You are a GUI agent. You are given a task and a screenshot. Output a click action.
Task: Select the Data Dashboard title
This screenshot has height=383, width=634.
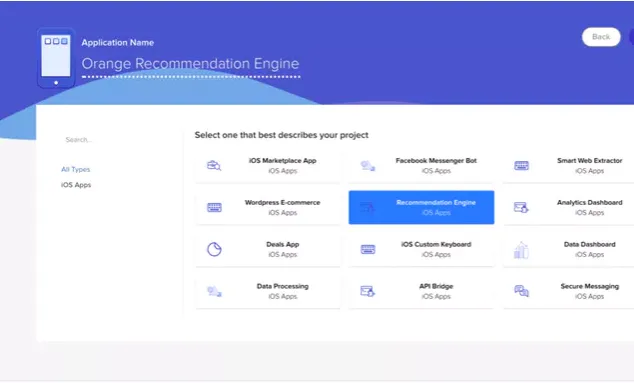pyautogui.click(x=590, y=244)
